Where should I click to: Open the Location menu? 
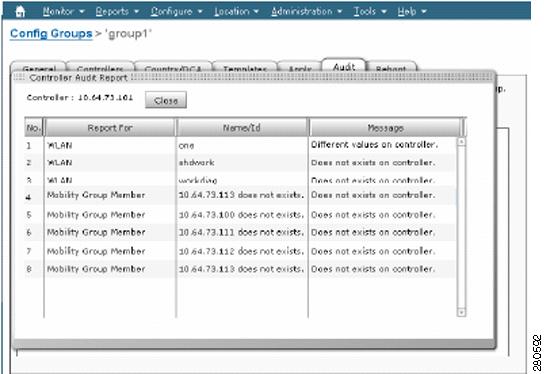236,11
